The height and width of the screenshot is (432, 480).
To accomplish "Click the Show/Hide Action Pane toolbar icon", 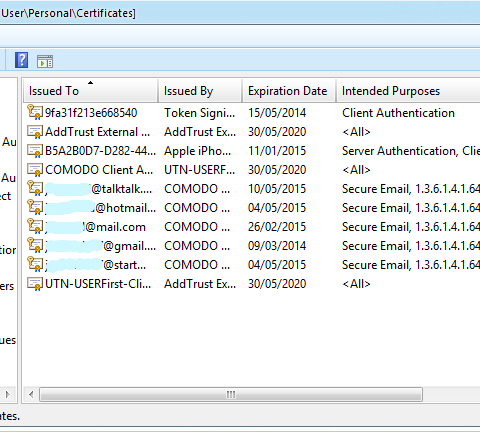I will (x=45, y=61).
